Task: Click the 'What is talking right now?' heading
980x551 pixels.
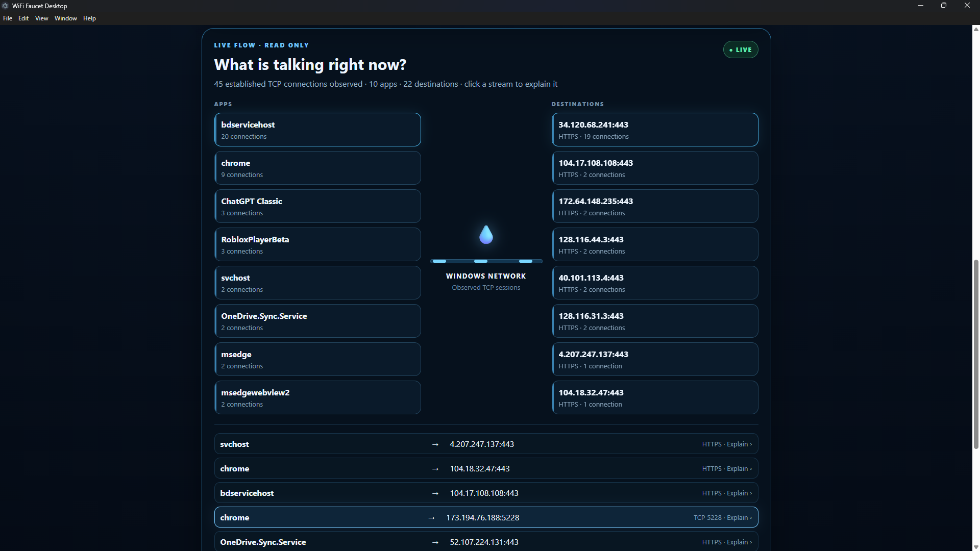Action: [310, 65]
